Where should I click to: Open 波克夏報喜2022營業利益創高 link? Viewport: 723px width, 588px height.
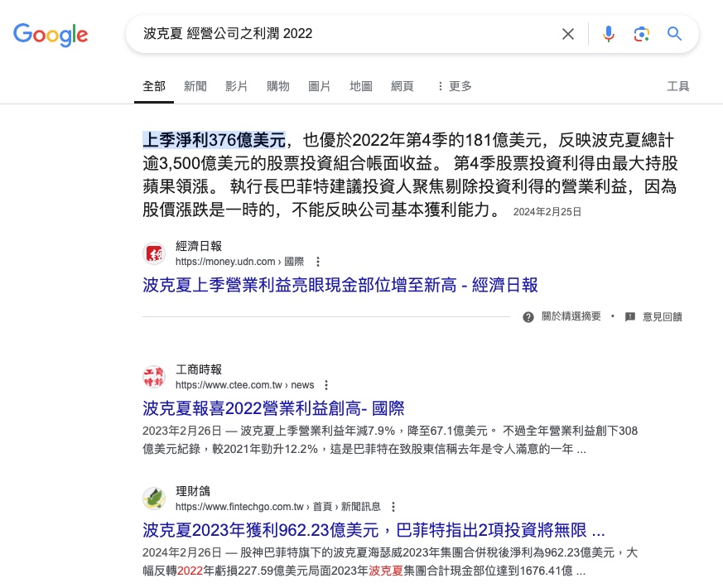[273, 408]
